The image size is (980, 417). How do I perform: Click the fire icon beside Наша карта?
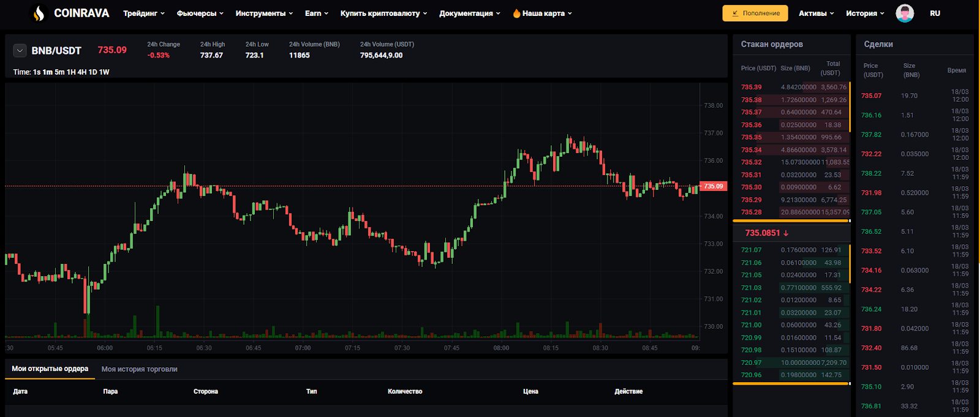tap(516, 13)
